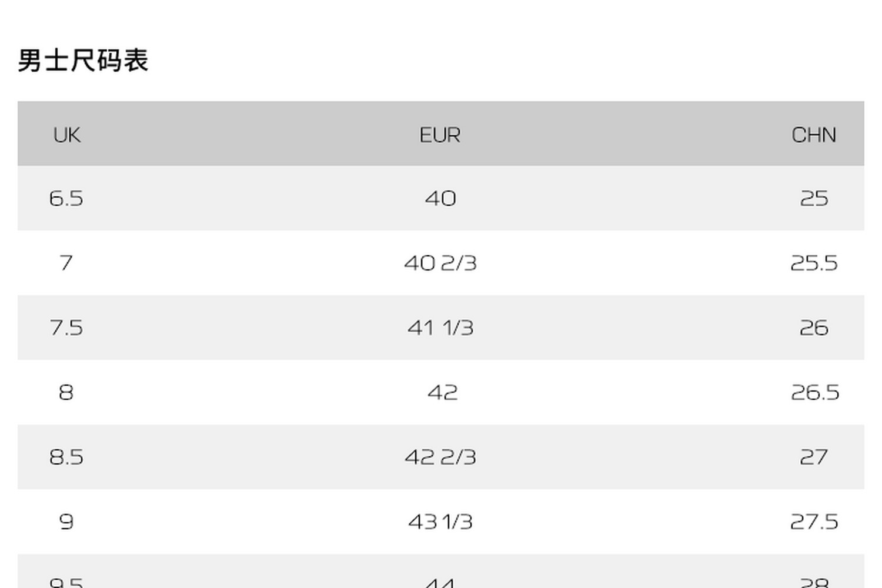Select EUR size 42 cell
Screen dimensions: 882x588
[442, 392]
